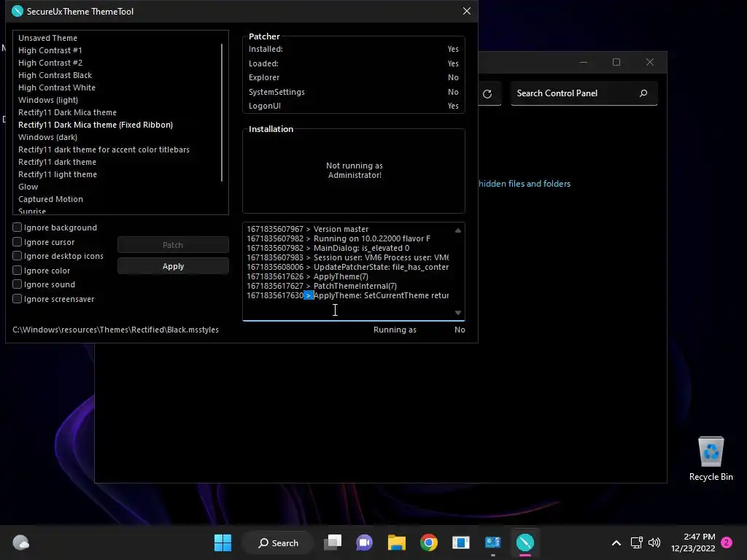Select the Recycle Bin desktop icon
The width and height of the screenshot is (747, 560).
711,458
